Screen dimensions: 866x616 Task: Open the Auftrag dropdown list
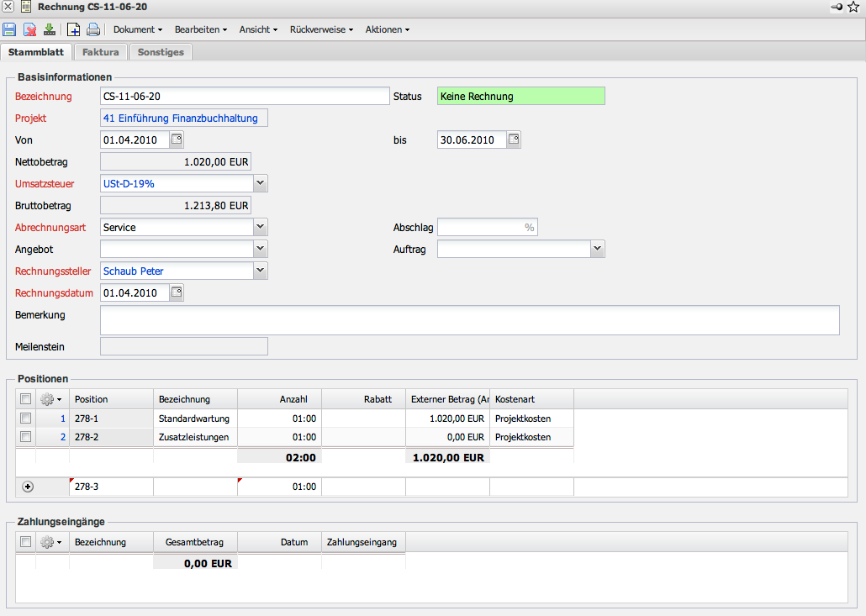point(597,249)
